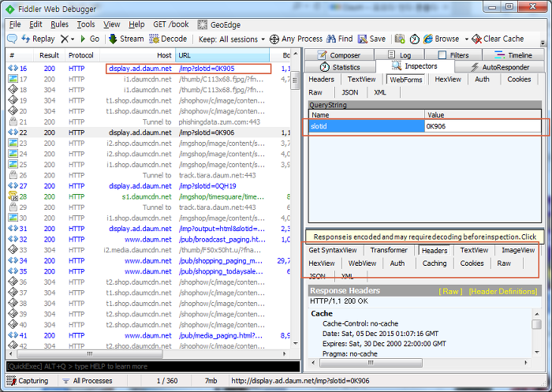Screen dimensions: 552x392
Task: Switch to the Log tab
Action: coord(400,55)
